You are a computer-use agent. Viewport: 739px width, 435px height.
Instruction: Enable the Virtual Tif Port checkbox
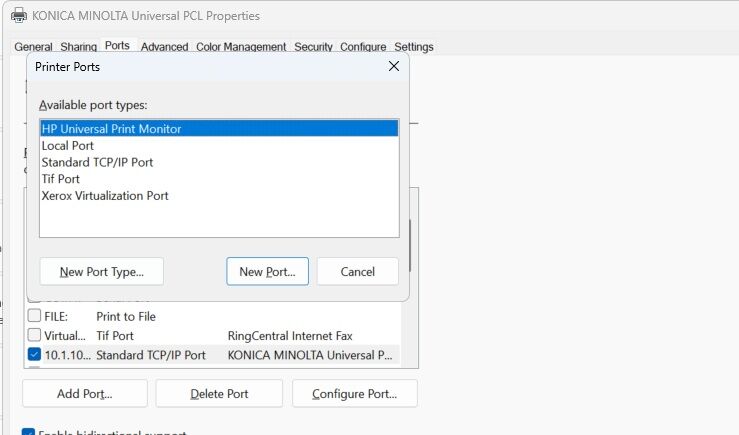[35, 336]
